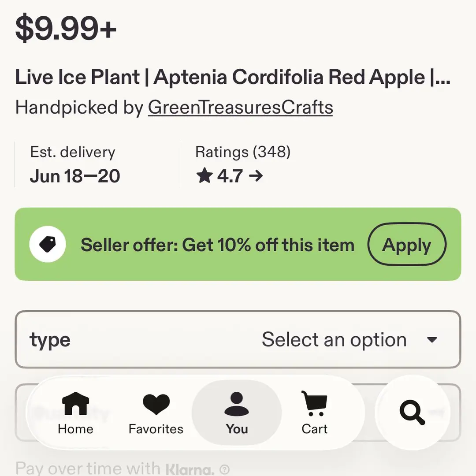View the Ratings (348) reviews section

[x=243, y=164]
